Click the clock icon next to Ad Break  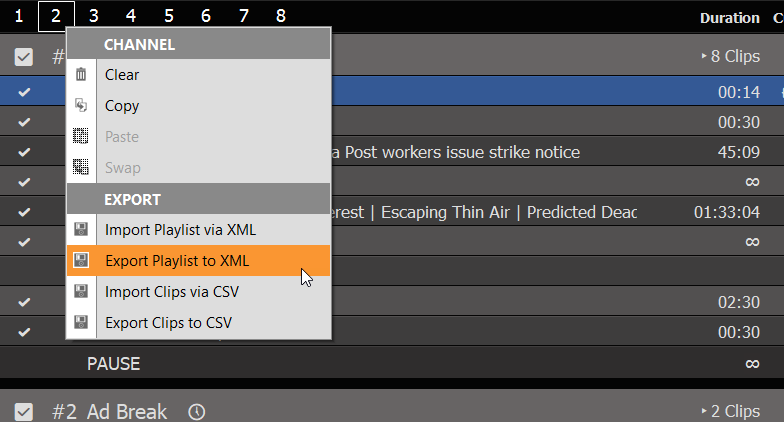(196, 412)
